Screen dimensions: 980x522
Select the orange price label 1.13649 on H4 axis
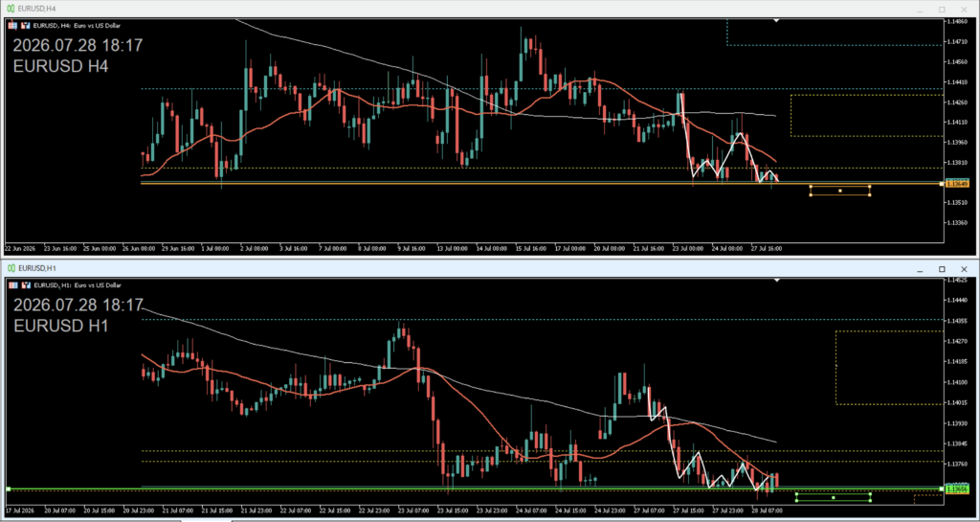tap(956, 185)
